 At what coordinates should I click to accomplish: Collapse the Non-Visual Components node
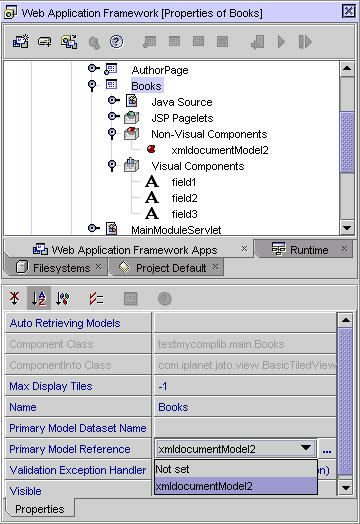coord(112,133)
